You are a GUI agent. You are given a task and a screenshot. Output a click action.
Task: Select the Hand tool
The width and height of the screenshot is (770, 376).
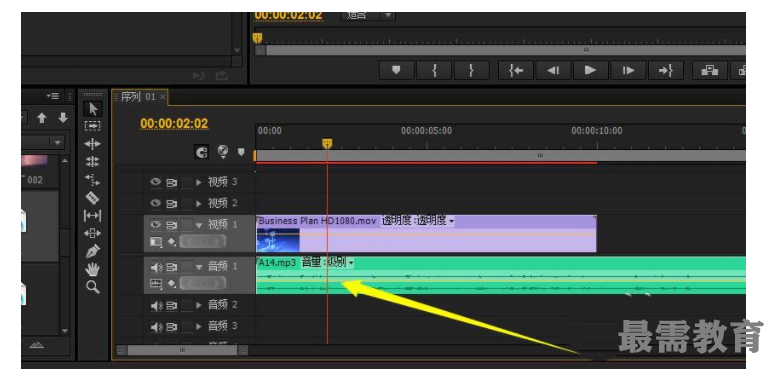[92, 269]
